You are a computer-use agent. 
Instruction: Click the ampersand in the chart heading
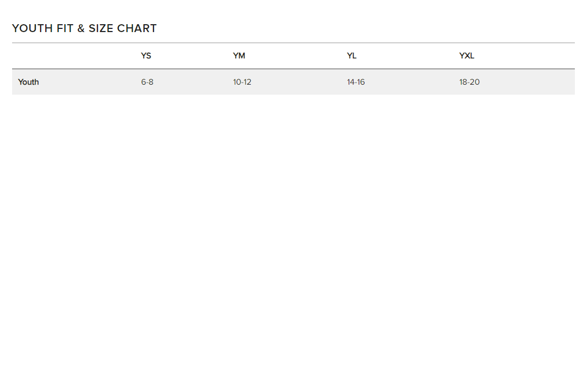pos(81,28)
